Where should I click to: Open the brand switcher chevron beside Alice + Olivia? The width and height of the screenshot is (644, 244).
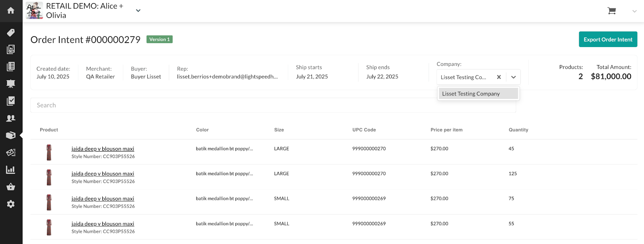click(x=138, y=11)
